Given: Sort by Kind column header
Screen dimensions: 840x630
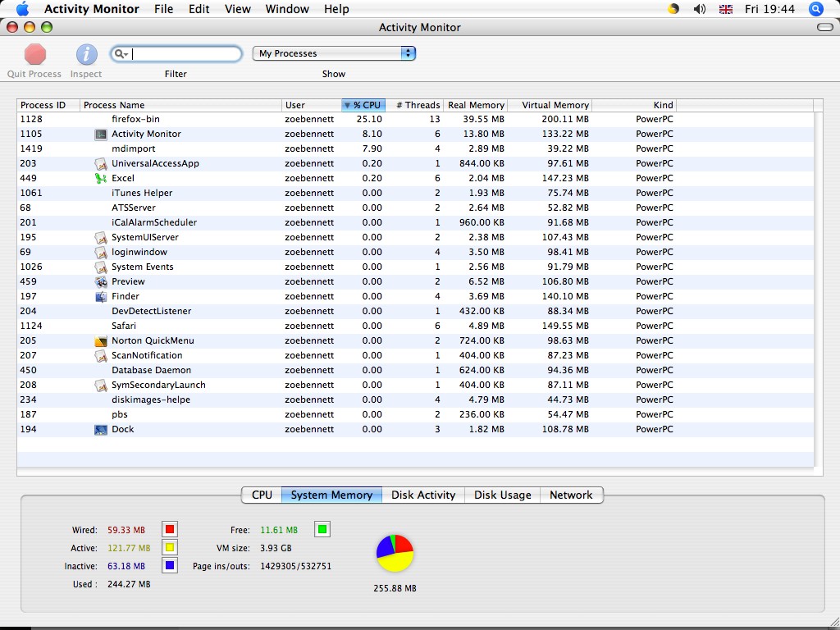Looking at the screenshot, I should [634, 105].
